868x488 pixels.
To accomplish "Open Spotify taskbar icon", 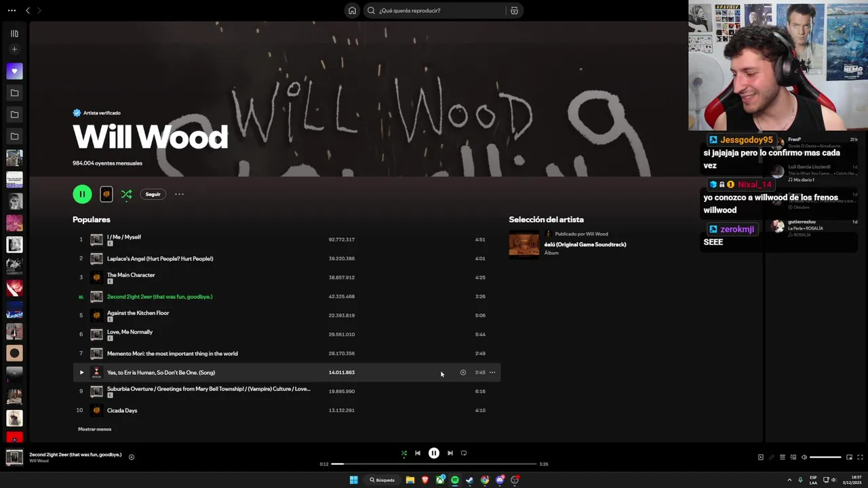I will tap(455, 480).
